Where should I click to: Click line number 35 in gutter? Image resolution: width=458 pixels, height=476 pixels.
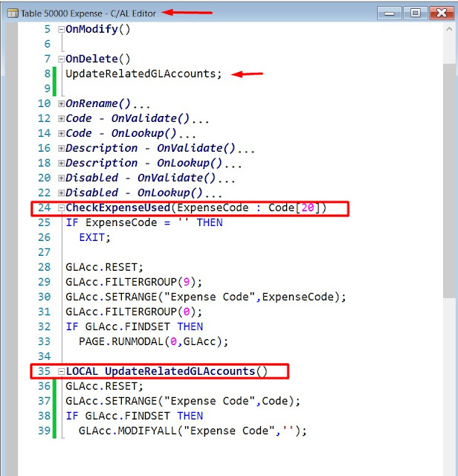[x=45, y=371]
